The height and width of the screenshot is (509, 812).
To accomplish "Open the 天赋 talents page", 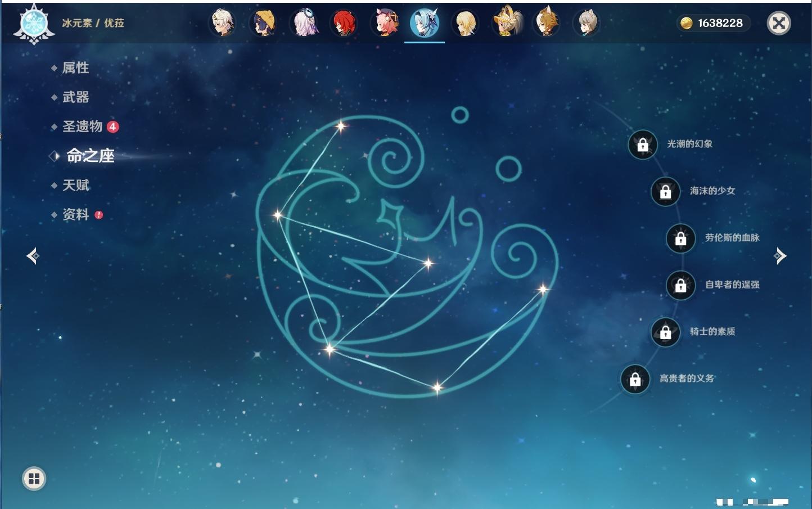I will (x=75, y=185).
